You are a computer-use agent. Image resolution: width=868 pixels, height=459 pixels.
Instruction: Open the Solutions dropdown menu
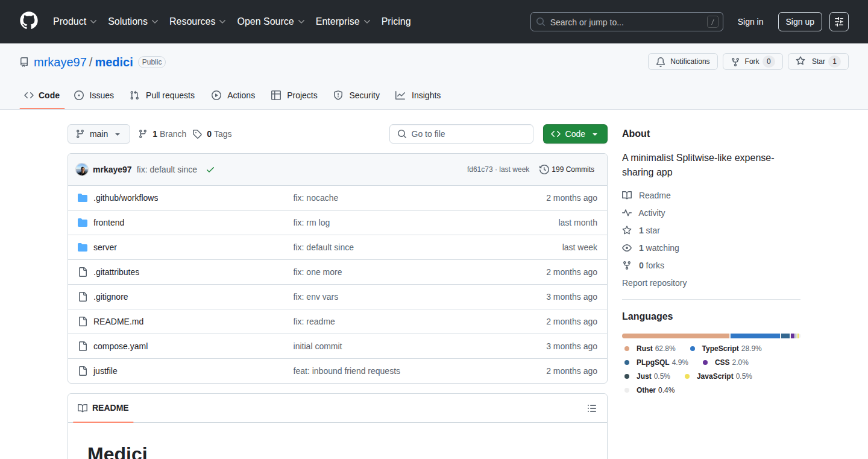133,21
